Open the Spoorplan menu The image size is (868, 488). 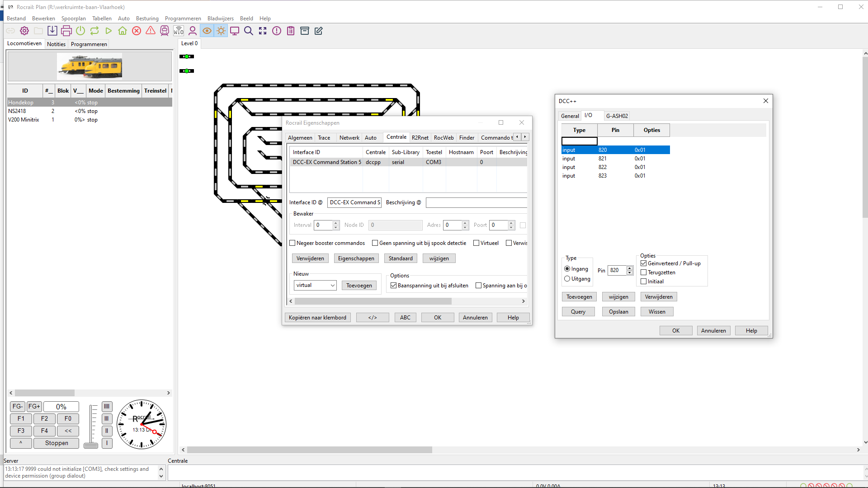73,19
